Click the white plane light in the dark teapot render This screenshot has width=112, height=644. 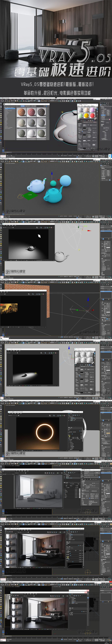[39, 236]
